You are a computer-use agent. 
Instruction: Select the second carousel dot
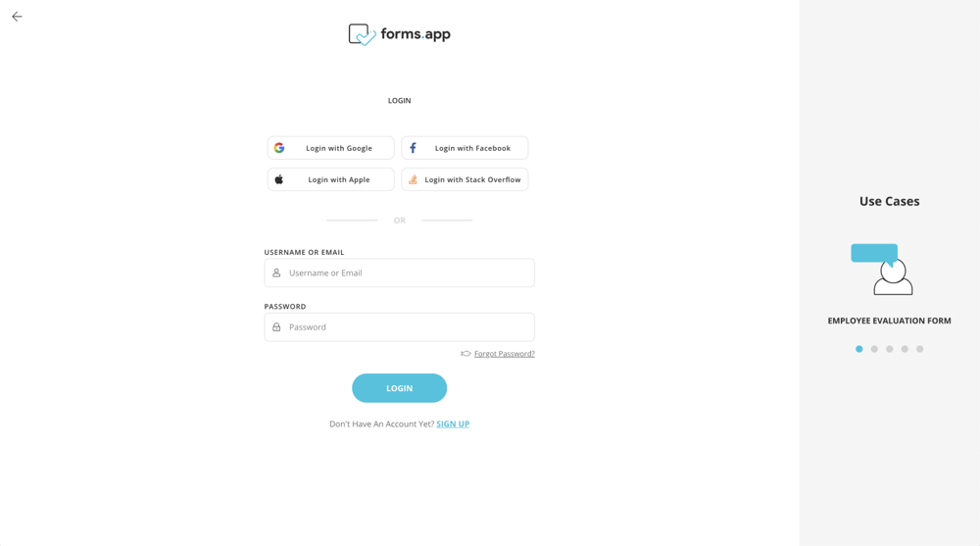click(x=874, y=349)
